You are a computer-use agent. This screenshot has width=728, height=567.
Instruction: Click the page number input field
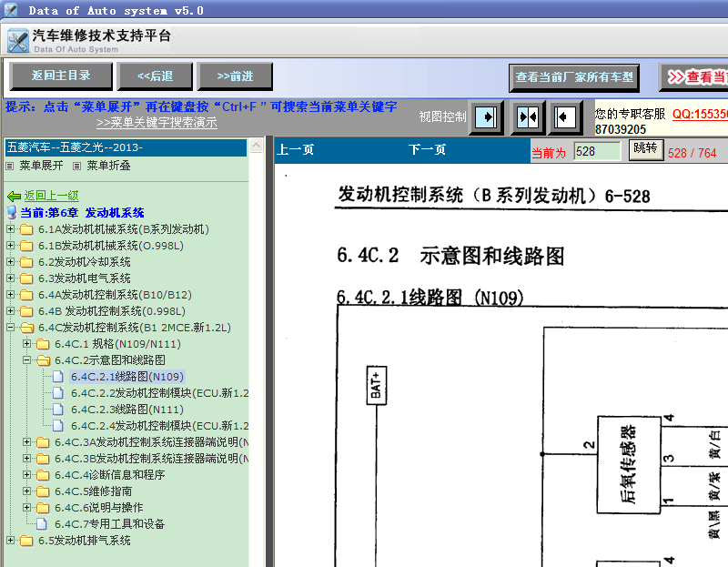[597, 151]
